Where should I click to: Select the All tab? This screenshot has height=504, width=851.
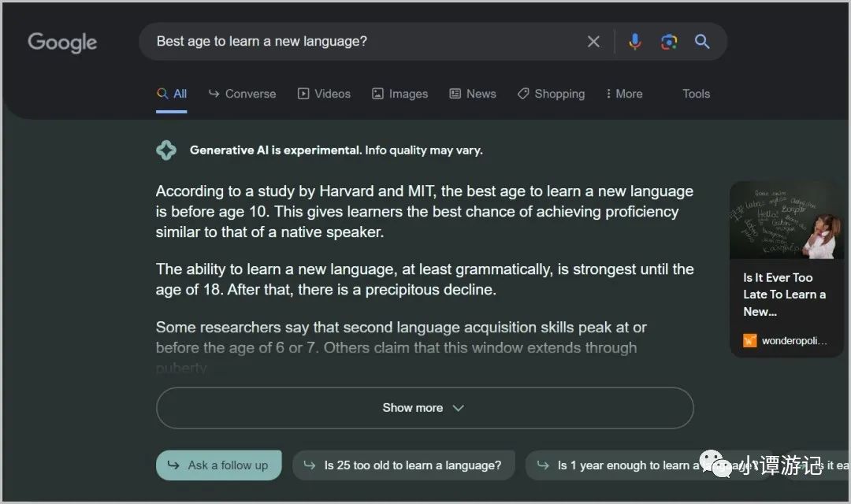point(172,94)
